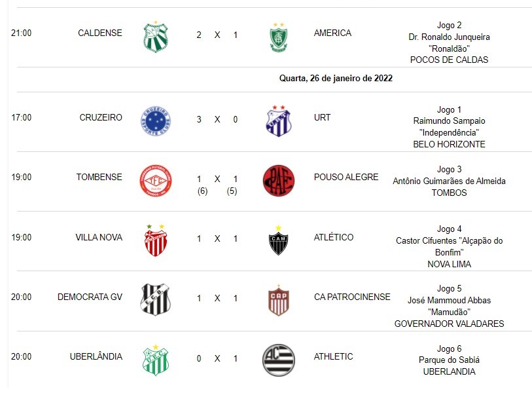The width and height of the screenshot is (532, 395).
Task: Select the Democrata GV black-white crest
Action: pyautogui.click(x=156, y=300)
